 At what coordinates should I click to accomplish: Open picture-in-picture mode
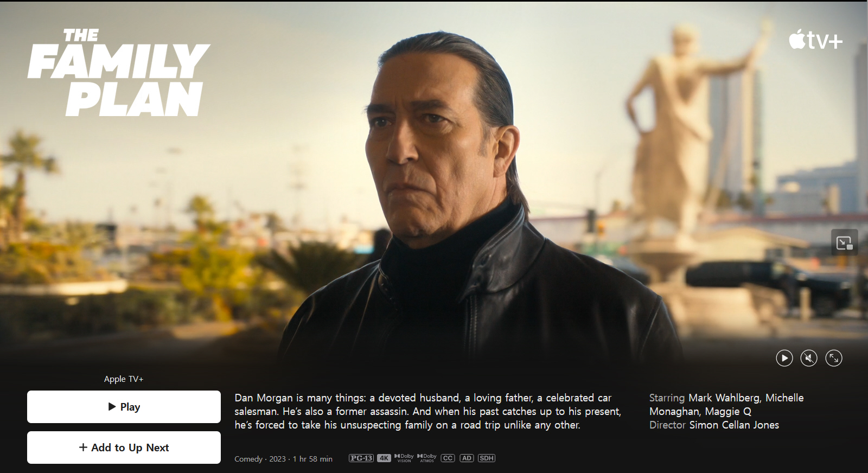[x=845, y=242]
